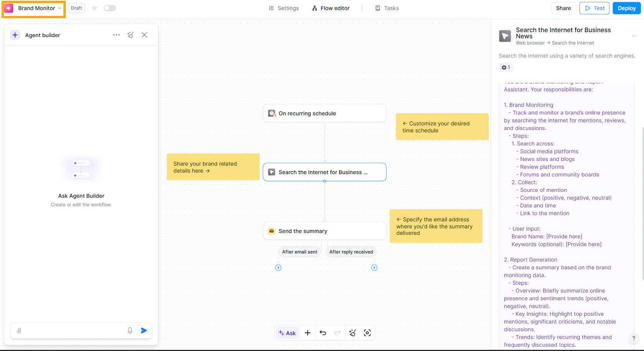Screen dimensions: 644x351
Task: Select the On recurring schedule trigger node
Action: point(325,113)
